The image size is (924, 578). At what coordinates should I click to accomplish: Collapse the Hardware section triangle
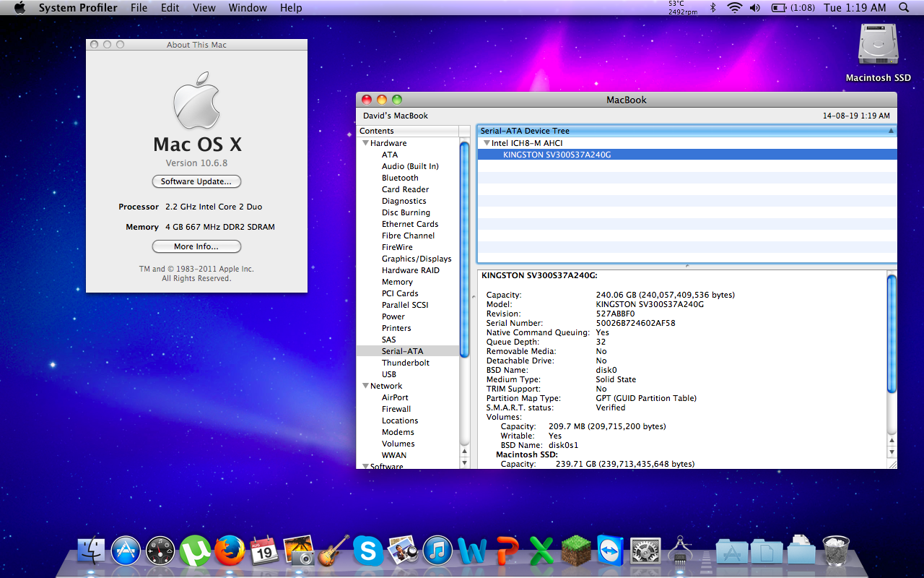(x=365, y=143)
